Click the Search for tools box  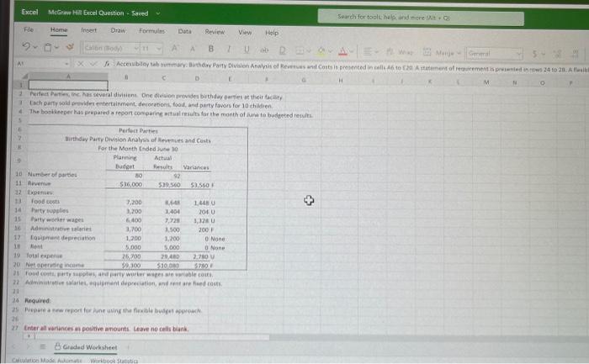pos(421,18)
